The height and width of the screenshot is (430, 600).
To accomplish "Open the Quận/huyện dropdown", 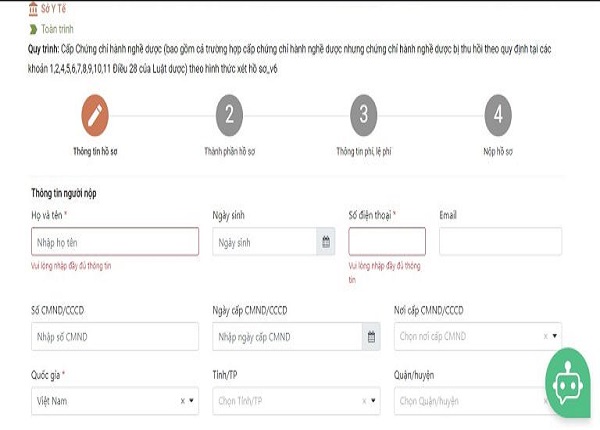I will pos(470,401).
